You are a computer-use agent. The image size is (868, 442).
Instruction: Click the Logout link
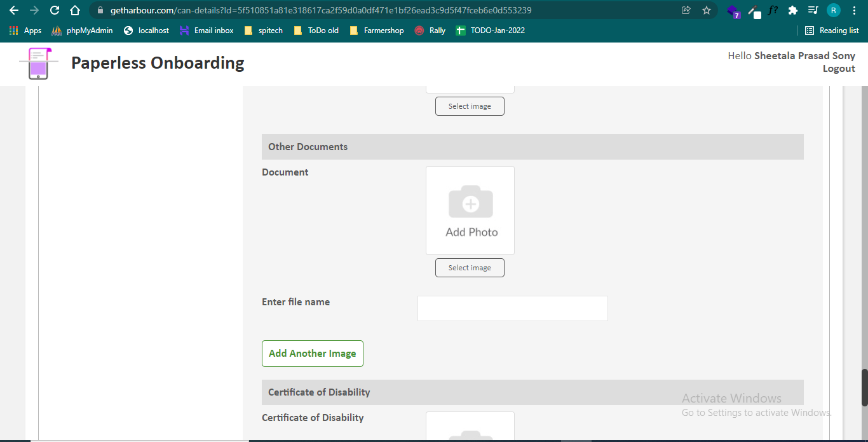point(839,69)
